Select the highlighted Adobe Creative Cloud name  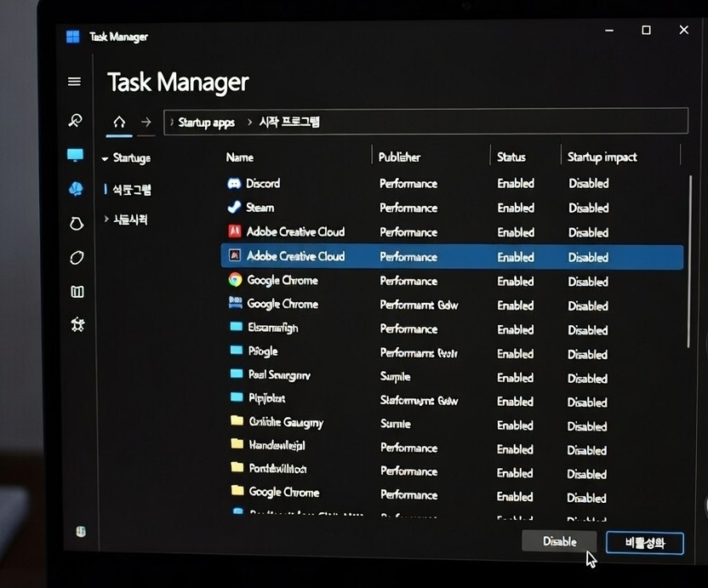tap(296, 256)
